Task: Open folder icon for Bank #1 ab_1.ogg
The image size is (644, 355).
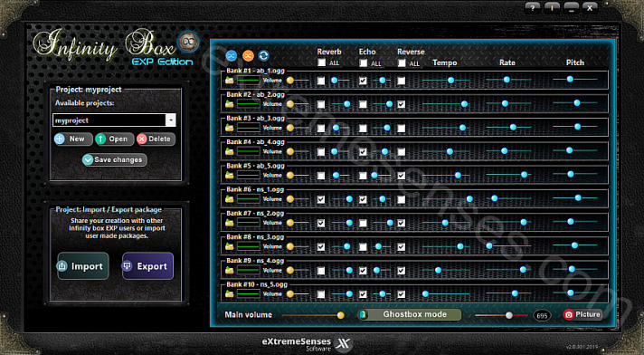Action: tap(230, 81)
